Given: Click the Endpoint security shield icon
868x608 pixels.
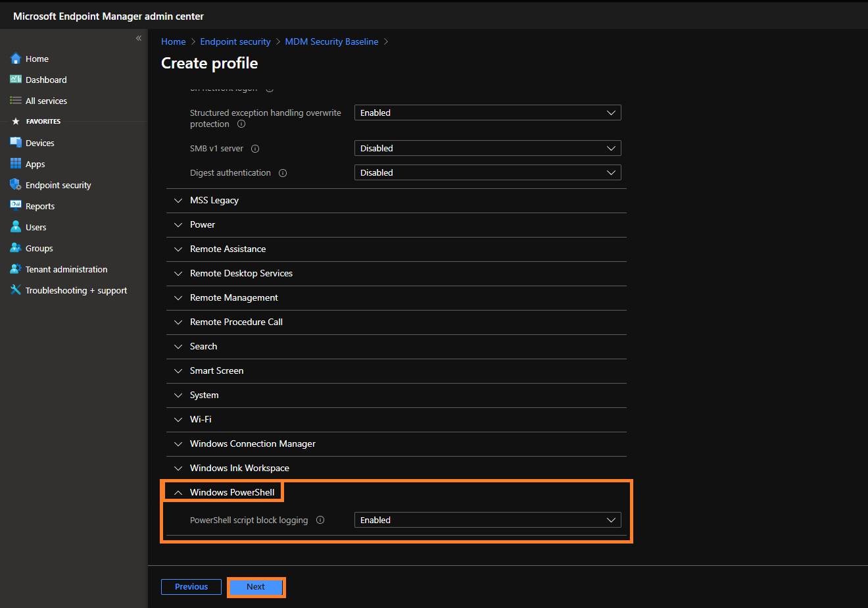Looking at the screenshot, I should (16, 185).
